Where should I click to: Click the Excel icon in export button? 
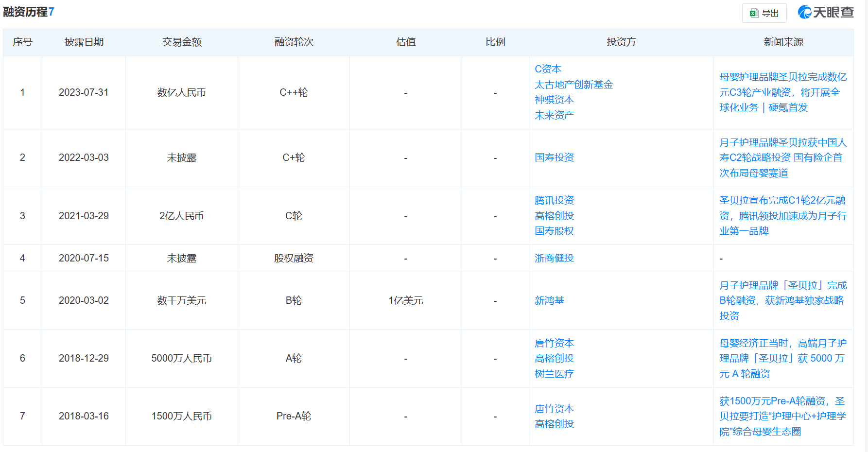[x=754, y=13]
